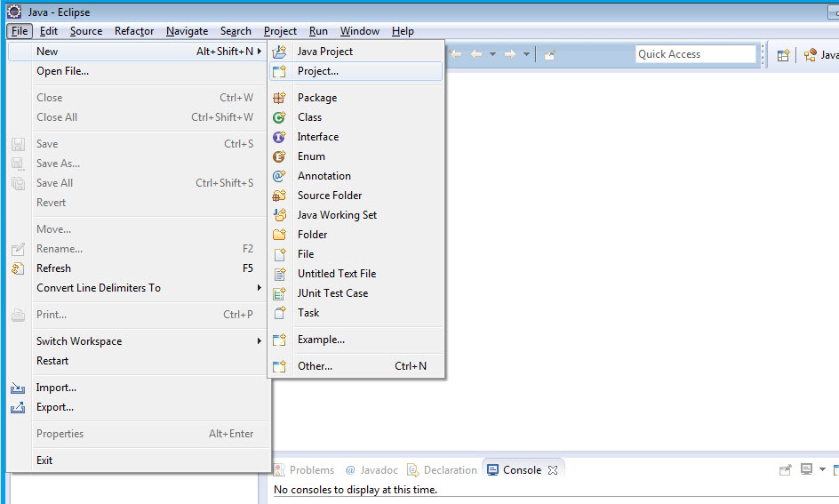839x504 pixels.
Task: Click the Java Working Set icon
Action: coord(279,215)
